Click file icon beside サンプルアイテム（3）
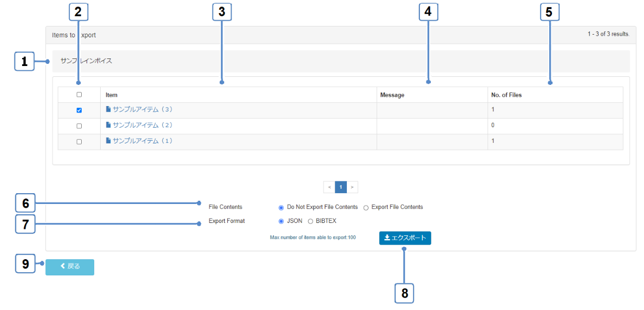The width and height of the screenshot is (644, 310). [108, 109]
